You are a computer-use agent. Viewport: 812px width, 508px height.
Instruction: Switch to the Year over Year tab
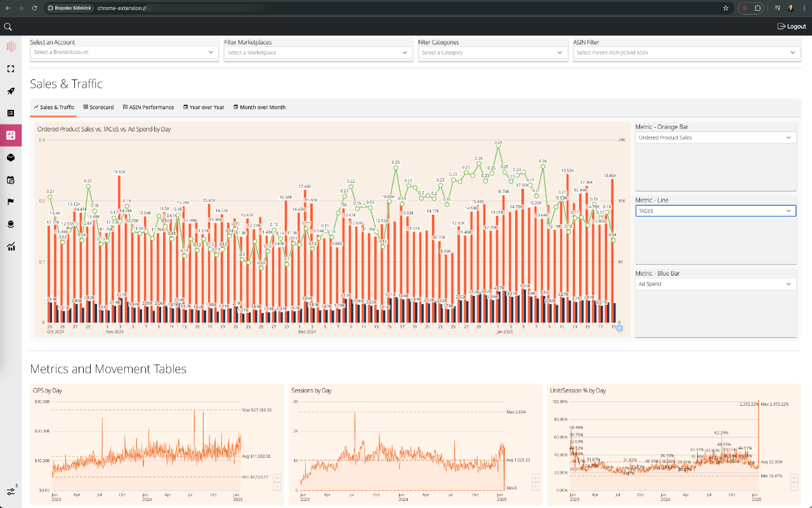(204, 107)
